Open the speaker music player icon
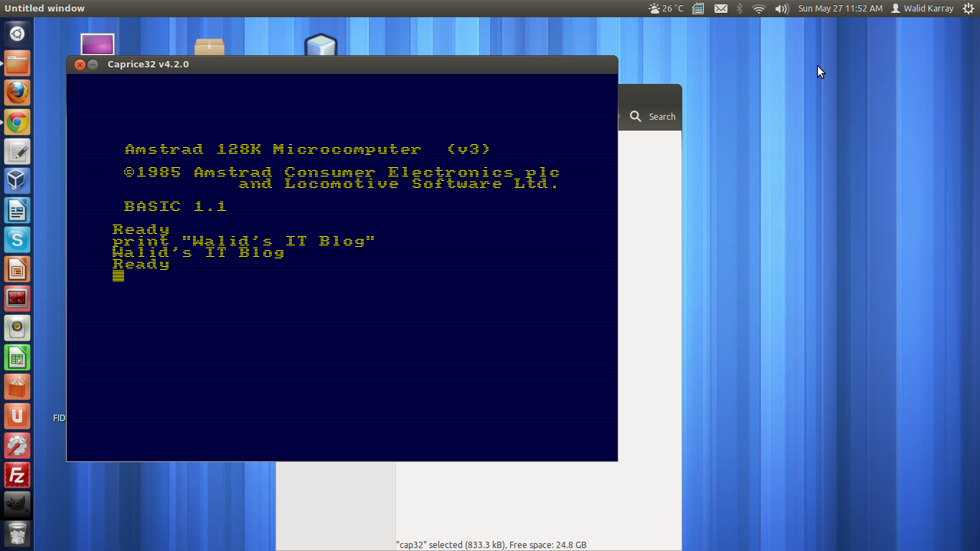 pos(17,328)
